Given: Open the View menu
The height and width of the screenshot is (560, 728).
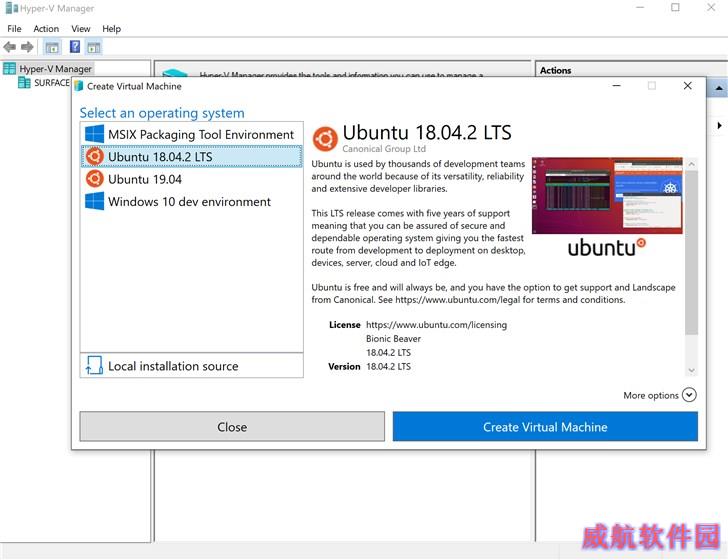Looking at the screenshot, I should click(81, 29).
